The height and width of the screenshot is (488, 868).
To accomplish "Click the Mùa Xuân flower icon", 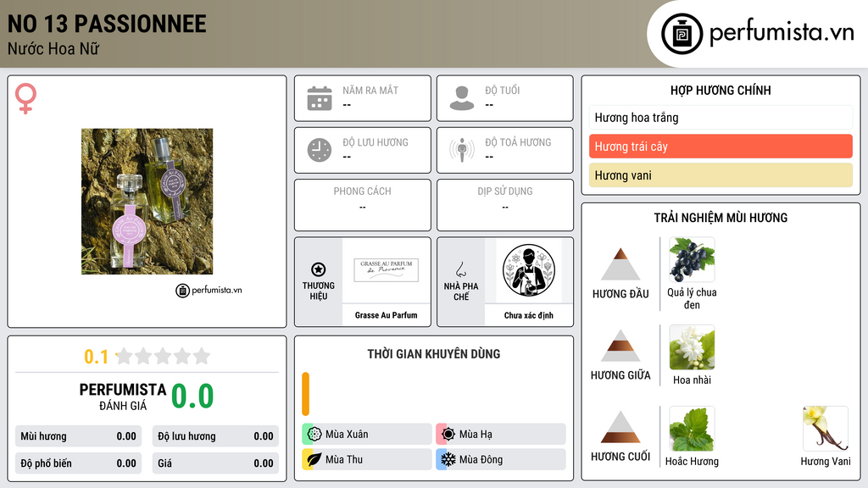I will tap(314, 435).
